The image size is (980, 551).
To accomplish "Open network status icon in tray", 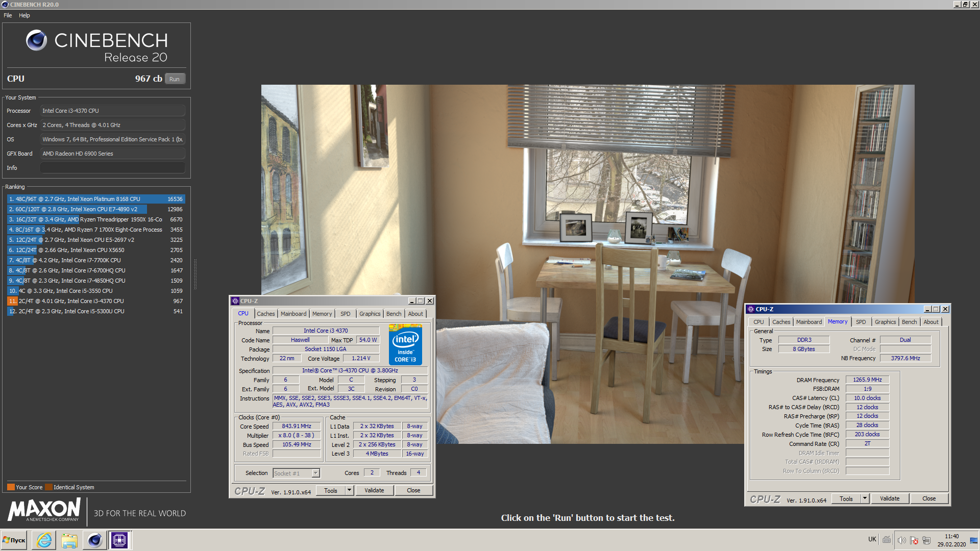I will (926, 540).
